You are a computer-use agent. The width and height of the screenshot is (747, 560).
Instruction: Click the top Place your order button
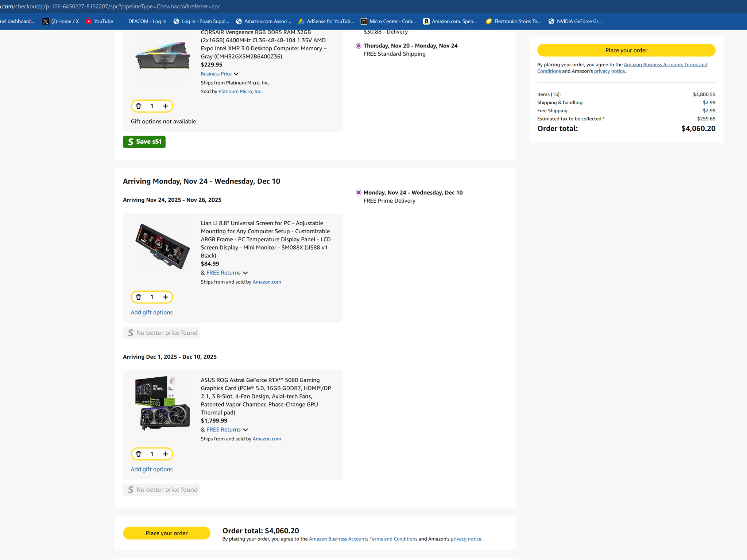(x=626, y=50)
